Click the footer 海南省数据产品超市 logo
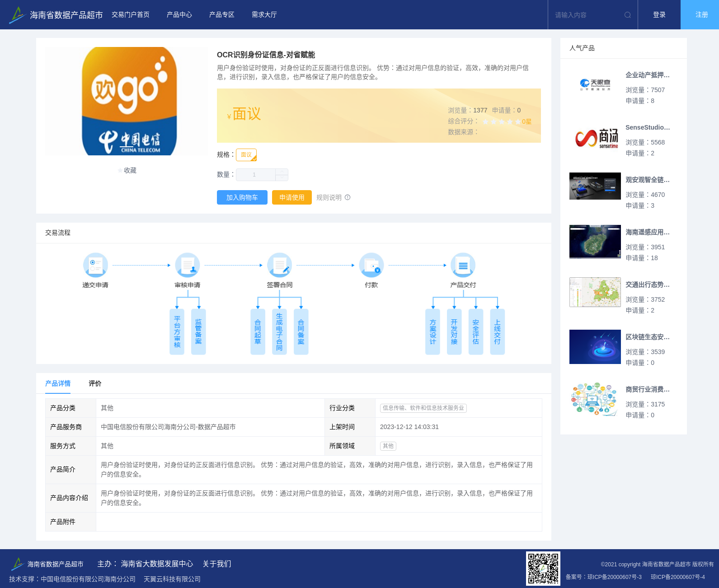 point(47,564)
